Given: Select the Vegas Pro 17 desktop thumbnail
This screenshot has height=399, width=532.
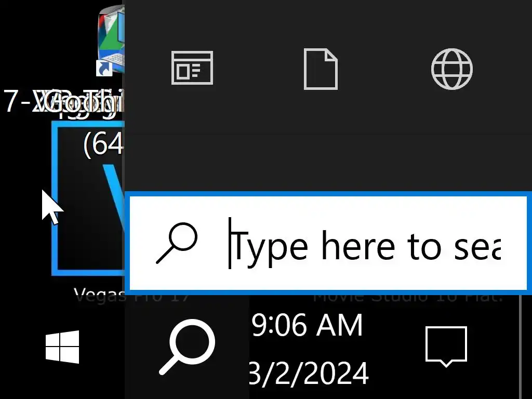Looking at the screenshot, I should tap(89, 198).
